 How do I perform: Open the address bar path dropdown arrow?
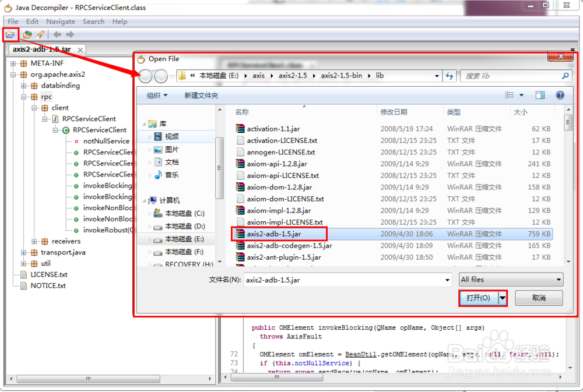(x=437, y=76)
